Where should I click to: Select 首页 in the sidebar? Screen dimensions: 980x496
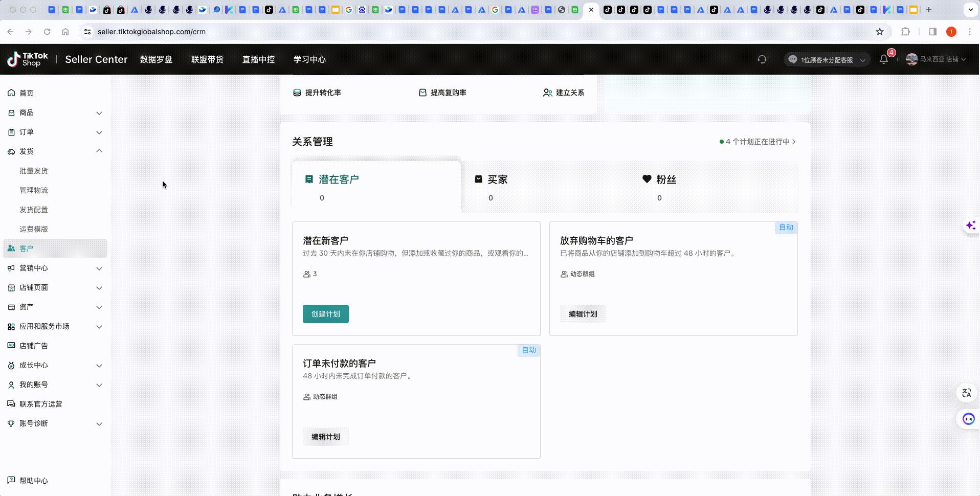point(27,93)
